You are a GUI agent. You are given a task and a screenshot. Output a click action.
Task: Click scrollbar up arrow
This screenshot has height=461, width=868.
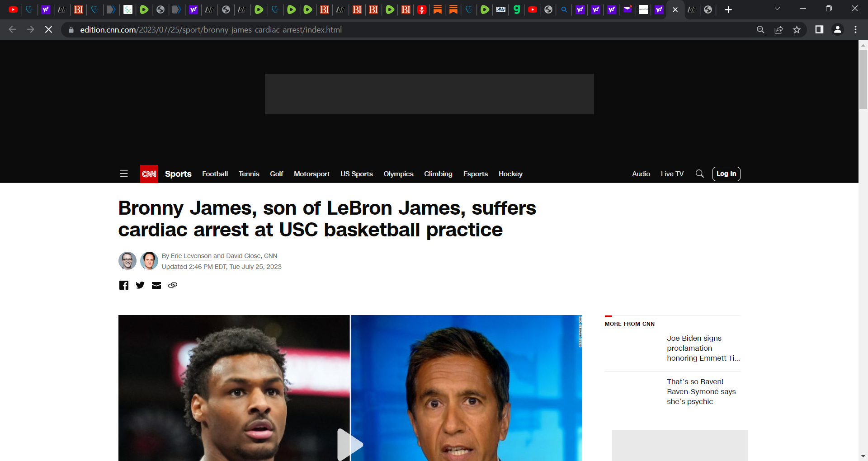(863, 45)
